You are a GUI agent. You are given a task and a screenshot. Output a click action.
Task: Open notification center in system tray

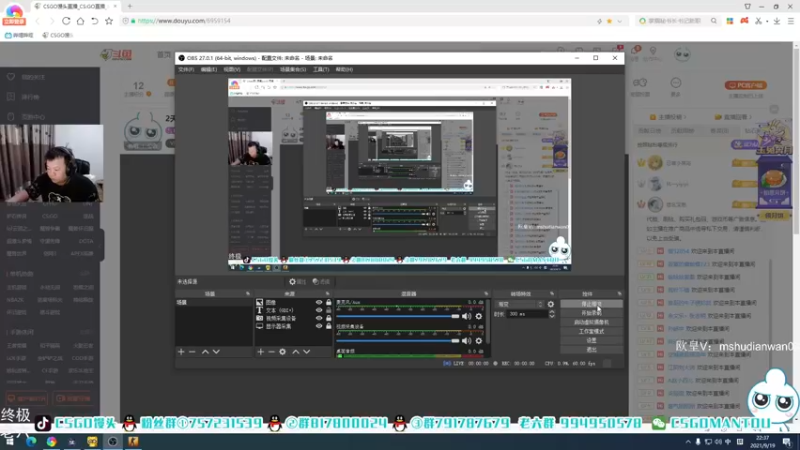(x=787, y=442)
